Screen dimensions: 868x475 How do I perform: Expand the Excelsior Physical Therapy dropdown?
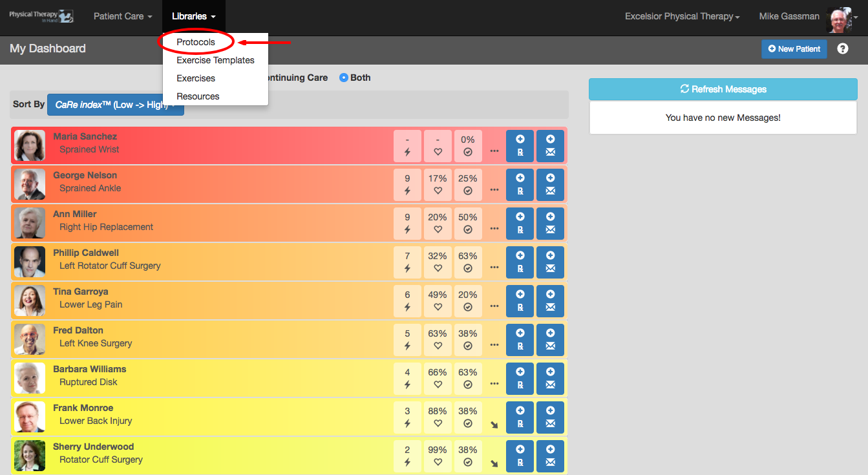click(683, 16)
